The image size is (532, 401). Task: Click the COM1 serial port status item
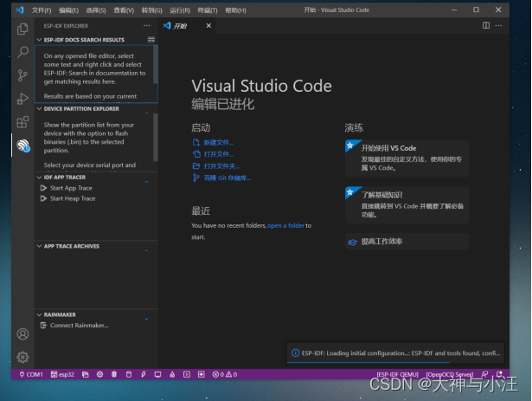[31, 374]
